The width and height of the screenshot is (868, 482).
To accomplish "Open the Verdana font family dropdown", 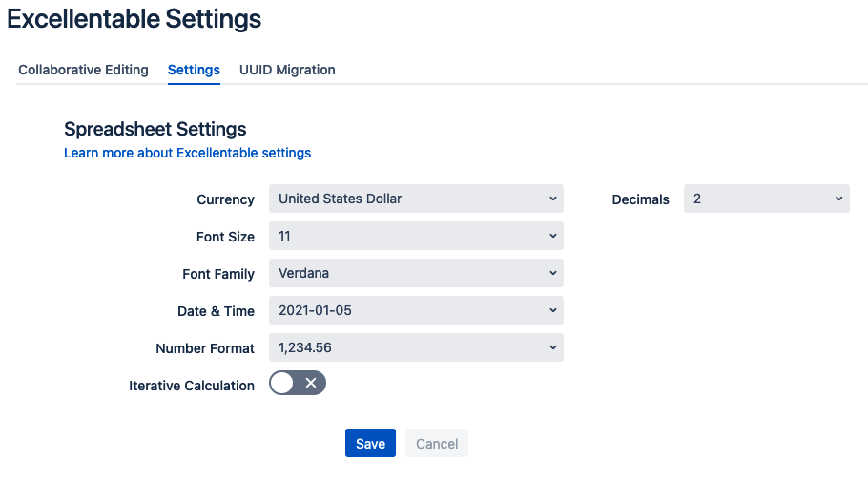I will click(x=416, y=273).
